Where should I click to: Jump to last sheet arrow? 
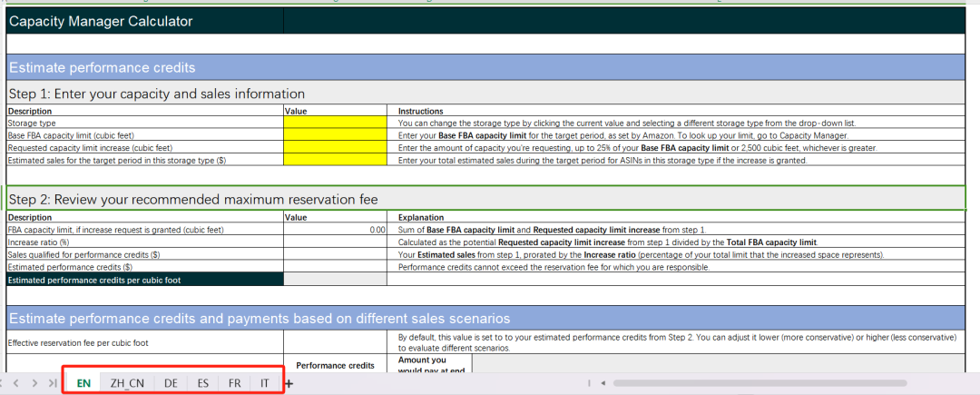pos(54,382)
